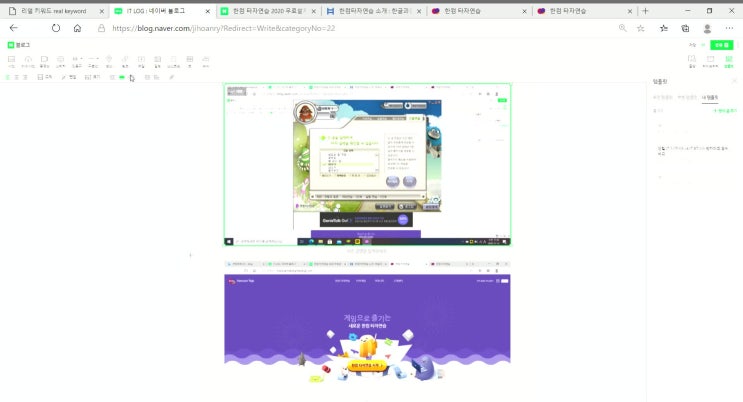Add this page to favorites with star

pos(641,28)
